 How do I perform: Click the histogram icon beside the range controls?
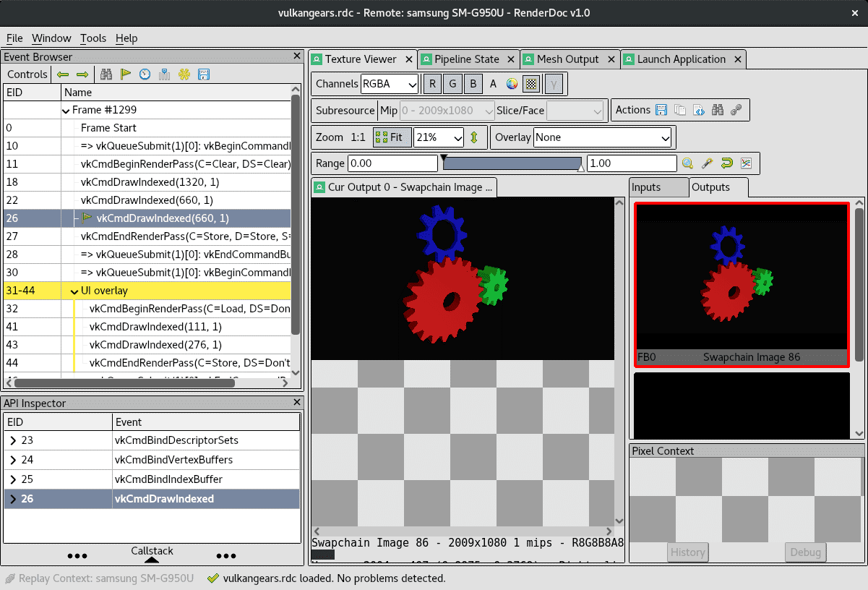tap(746, 163)
